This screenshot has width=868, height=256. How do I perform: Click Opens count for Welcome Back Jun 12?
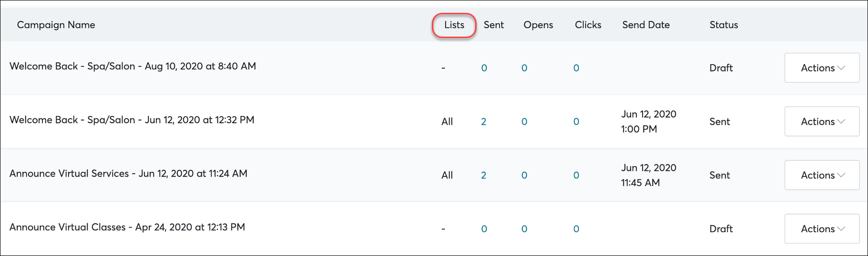(x=524, y=122)
